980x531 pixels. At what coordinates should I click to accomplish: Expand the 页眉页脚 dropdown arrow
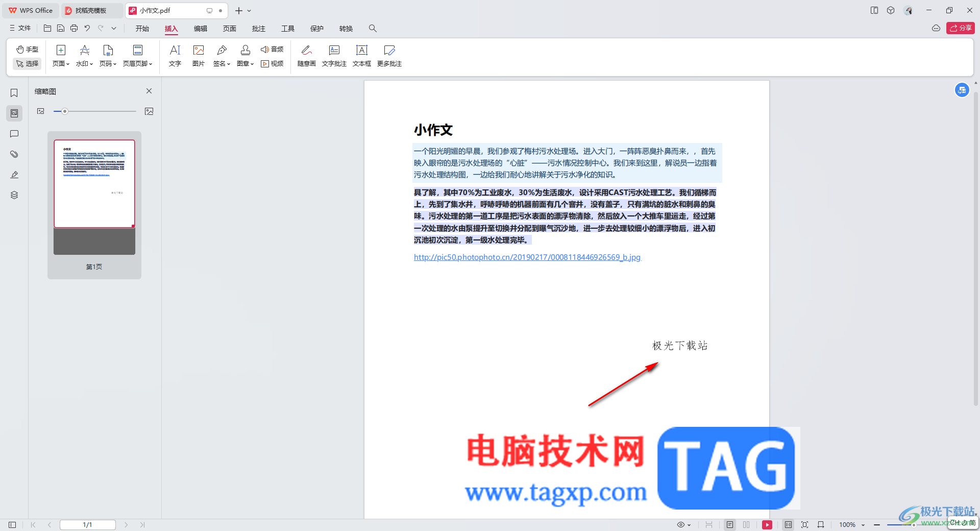[151, 64]
